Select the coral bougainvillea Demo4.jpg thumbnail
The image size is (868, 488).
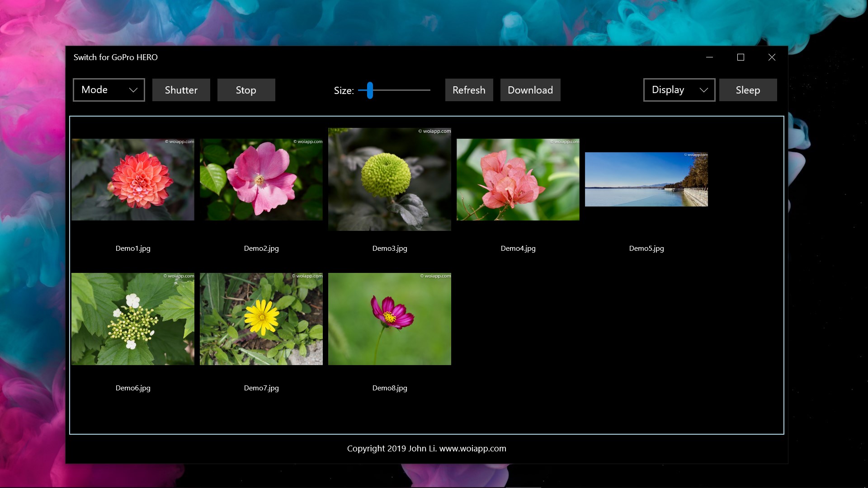click(x=518, y=180)
